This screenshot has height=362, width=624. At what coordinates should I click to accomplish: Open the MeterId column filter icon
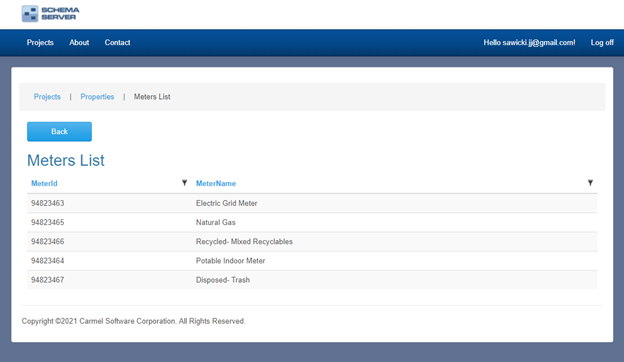(x=184, y=183)
